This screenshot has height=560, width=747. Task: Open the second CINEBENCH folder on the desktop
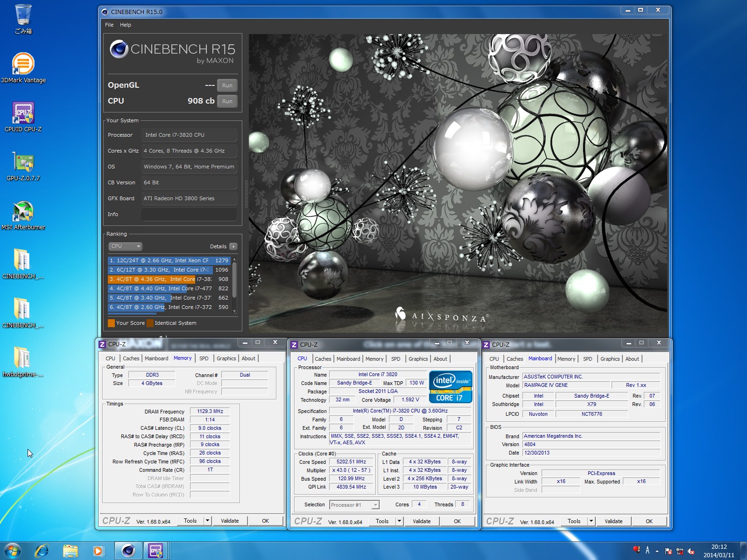(23, 313)
